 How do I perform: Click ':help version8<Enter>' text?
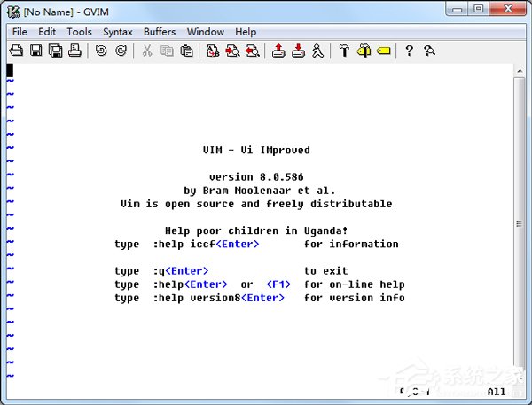218,298
